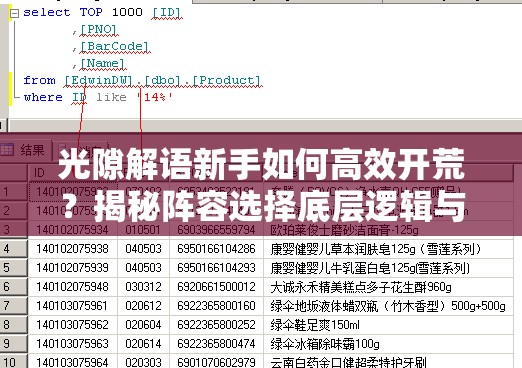Click ID cell 140103075963

(x=73, y=344)
